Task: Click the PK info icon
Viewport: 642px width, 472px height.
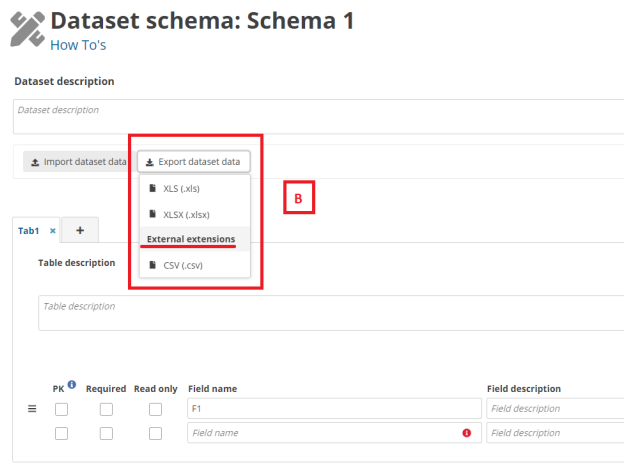Action: tap(71, 384)
